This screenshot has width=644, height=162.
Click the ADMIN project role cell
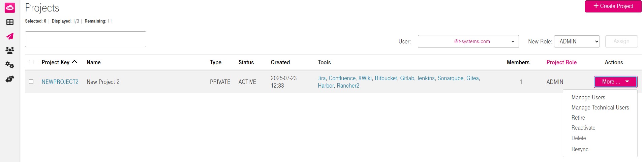coord(555,82)
